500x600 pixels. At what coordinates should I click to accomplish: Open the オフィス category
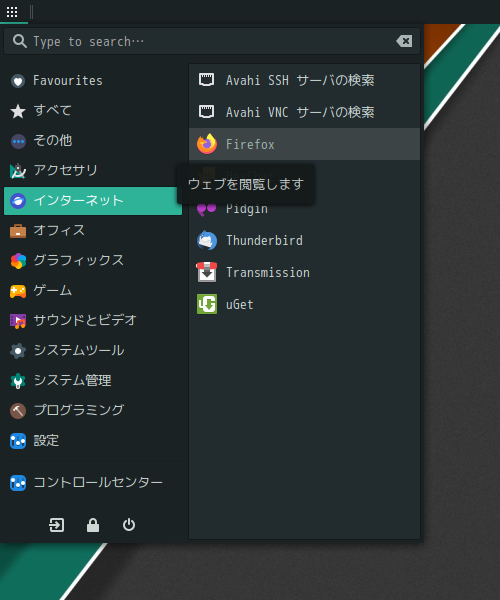point(93,231)
